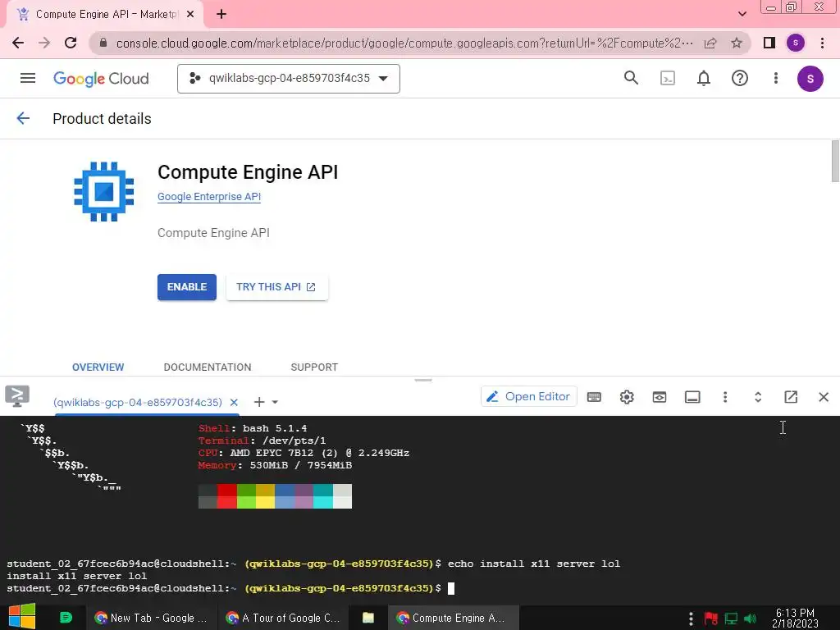Viewport: 840px width, 630px height.
Task: Open the Chrome three-dot menu
Action: point(822,43)
